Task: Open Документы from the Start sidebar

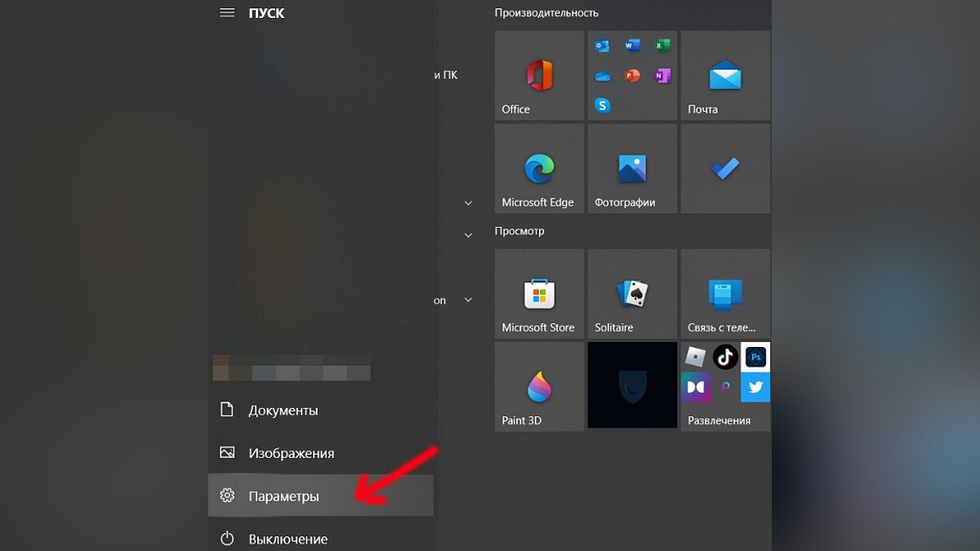Action: pos(321,411)
